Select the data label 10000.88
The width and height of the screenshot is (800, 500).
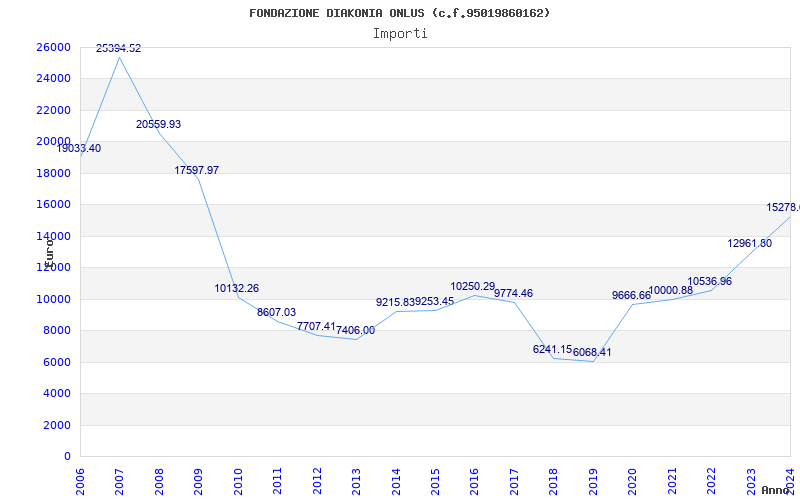click(x=670, y=290)
